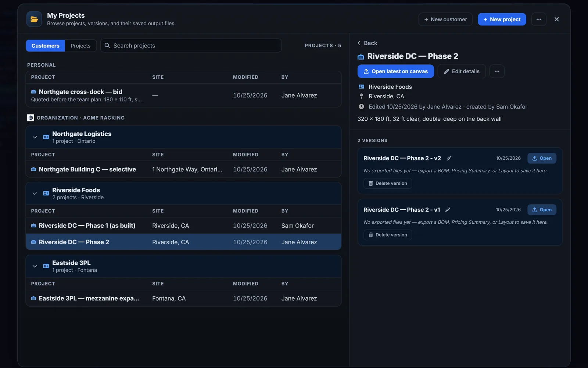
Task: Click the Northgate Logistics customer name
Action: 82,134
